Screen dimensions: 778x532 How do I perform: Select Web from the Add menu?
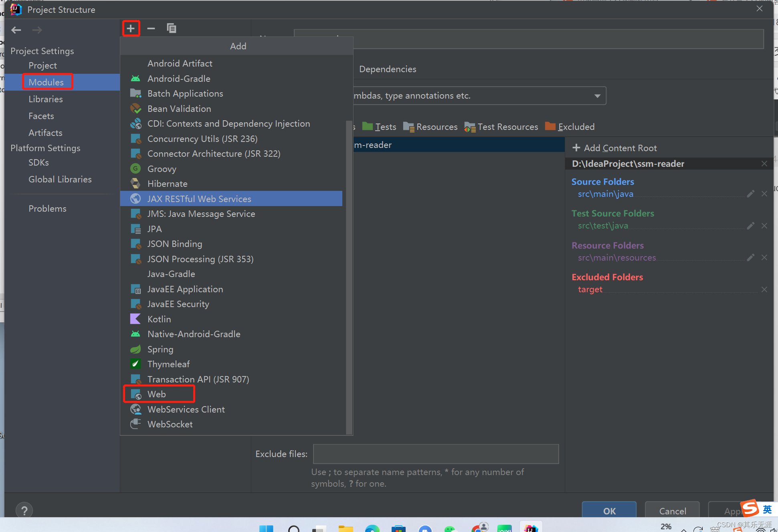157,394
